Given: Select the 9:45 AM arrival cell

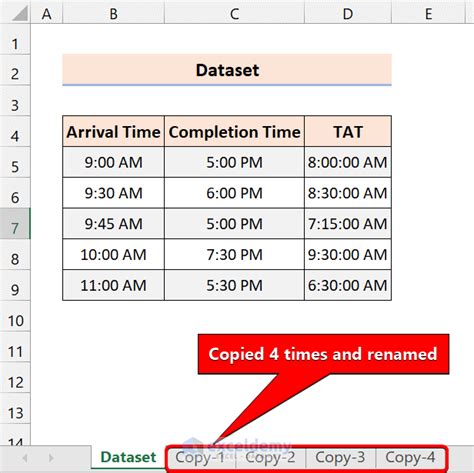Looking at the screenshot, I should click(113, 224).
